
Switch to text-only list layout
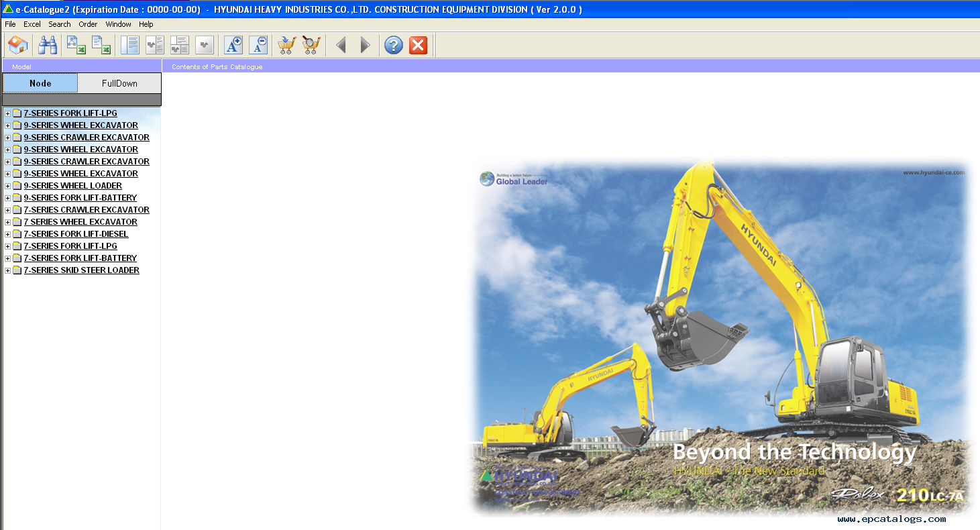coord(130,46)
